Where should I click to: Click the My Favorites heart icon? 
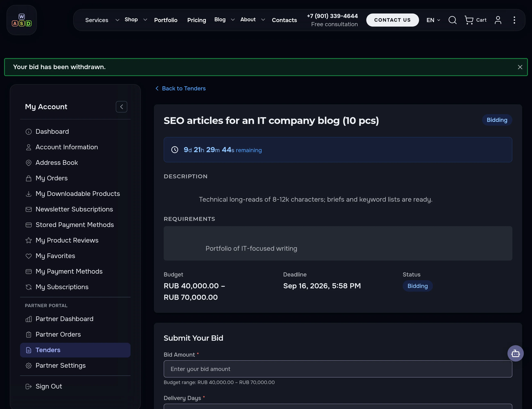tap(28, 256)
